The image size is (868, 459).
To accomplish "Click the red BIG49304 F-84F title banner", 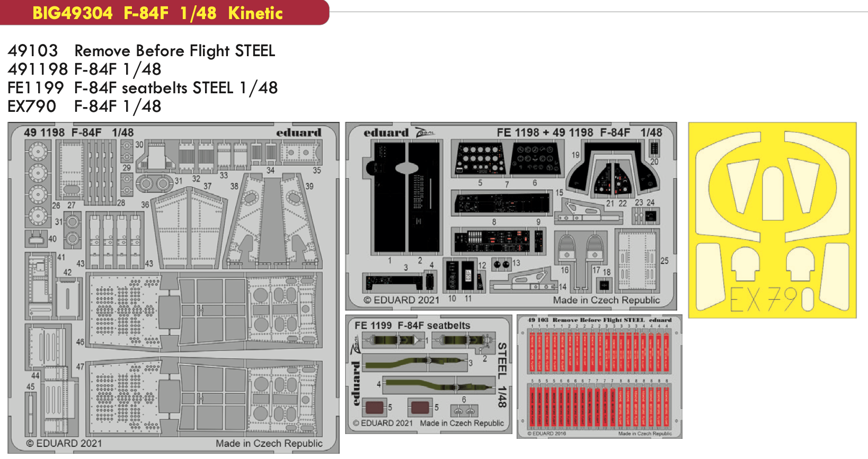I will (158, 13).
